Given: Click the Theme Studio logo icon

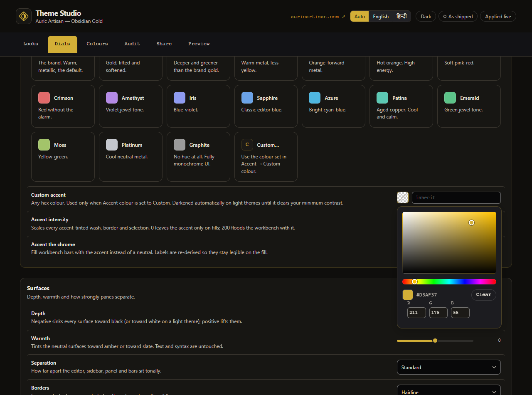Looking at the screenshot, I should 24,16.
